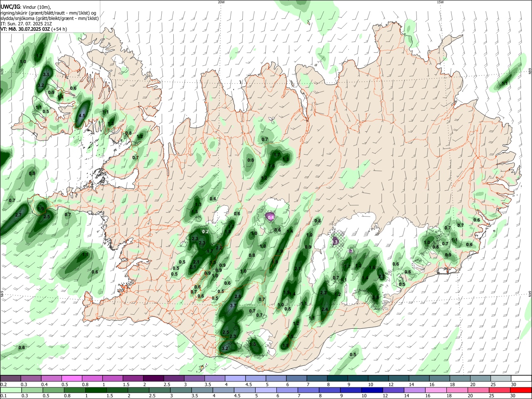Click the 3.7 rainfall value on the map
Viewport: 532px width, 399px height.
pyautogui.click(x=233, y=305)
